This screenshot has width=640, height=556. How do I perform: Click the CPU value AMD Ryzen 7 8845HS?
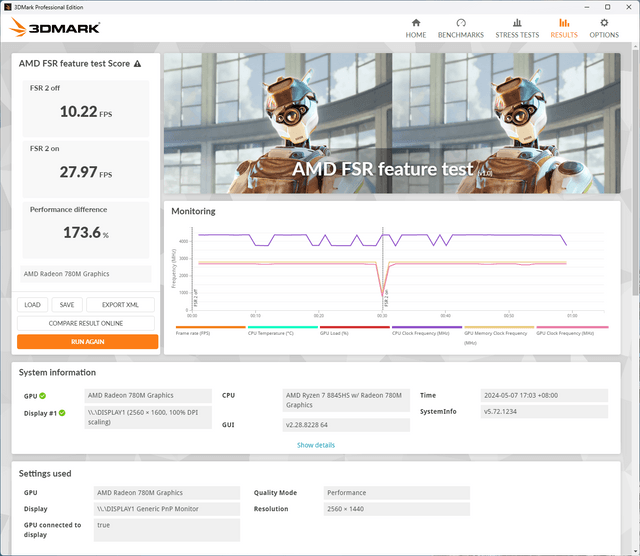click(346, 400)
